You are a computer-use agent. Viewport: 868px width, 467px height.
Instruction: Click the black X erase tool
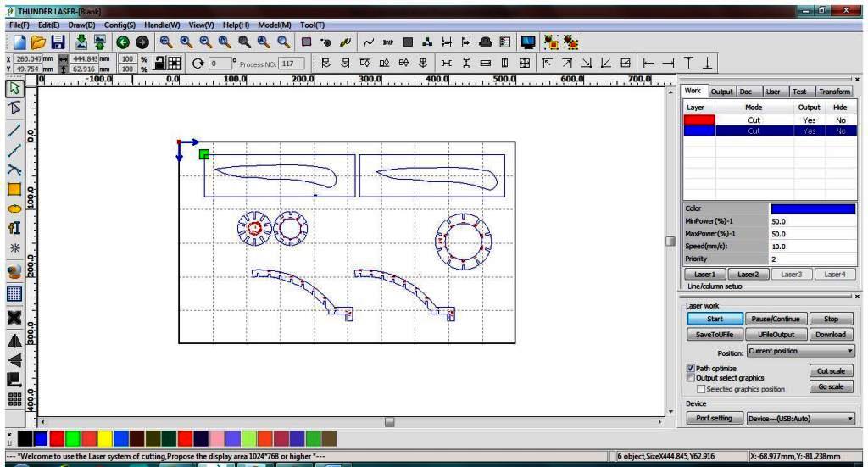[x=14, y=318]
